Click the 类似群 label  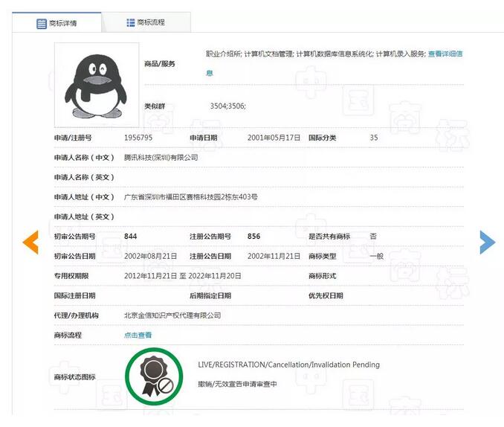155,106
